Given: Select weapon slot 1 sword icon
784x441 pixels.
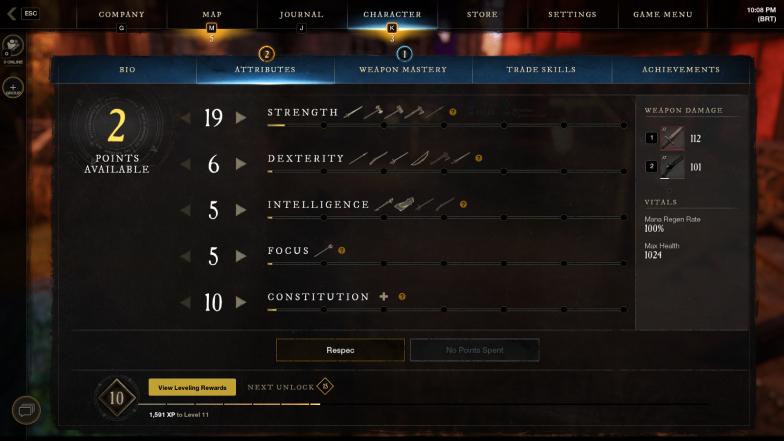Looking at the screenshot, I should 672,138.
